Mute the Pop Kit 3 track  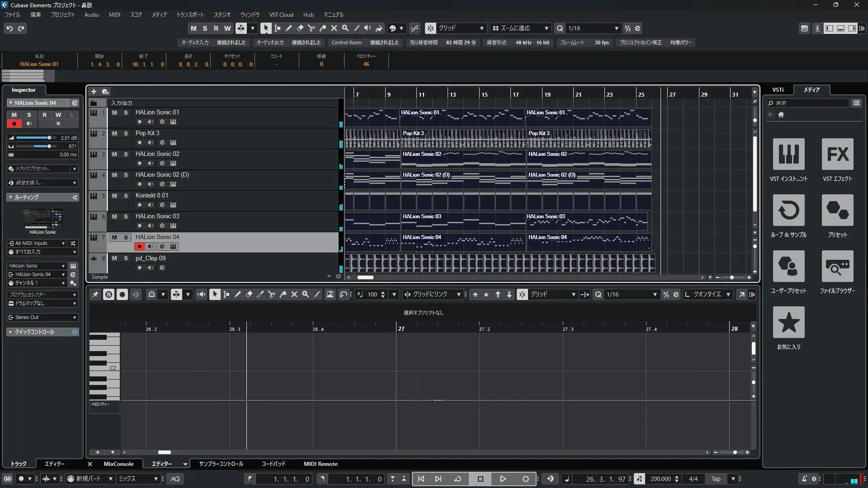(x=114, y=133)
